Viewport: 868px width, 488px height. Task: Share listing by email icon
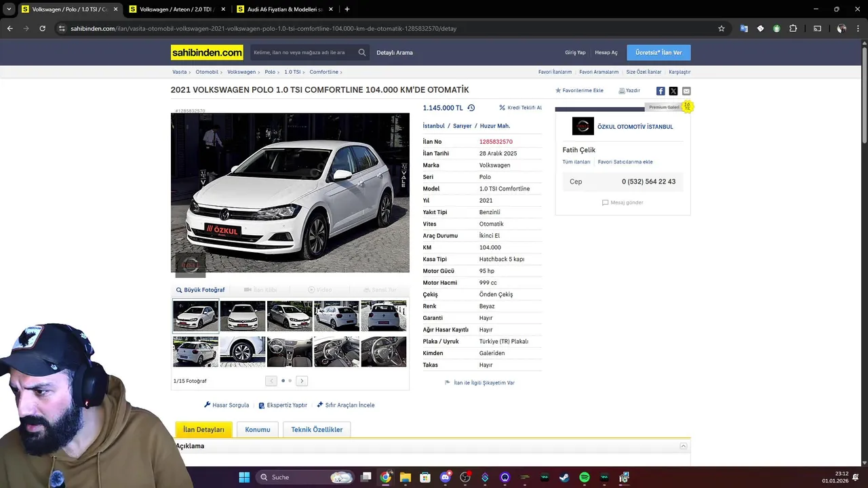pyautogui.click(x=686, y=91)
